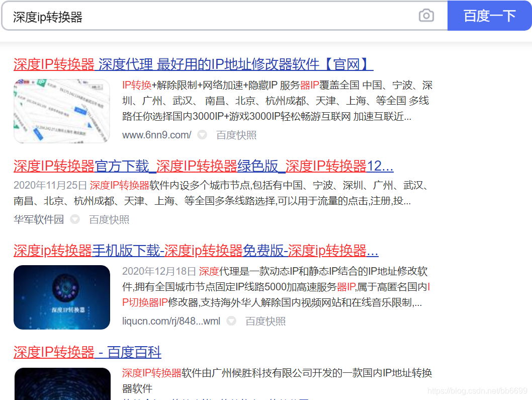Open the www.6nn9.com/ URL link

coord(157,135)
